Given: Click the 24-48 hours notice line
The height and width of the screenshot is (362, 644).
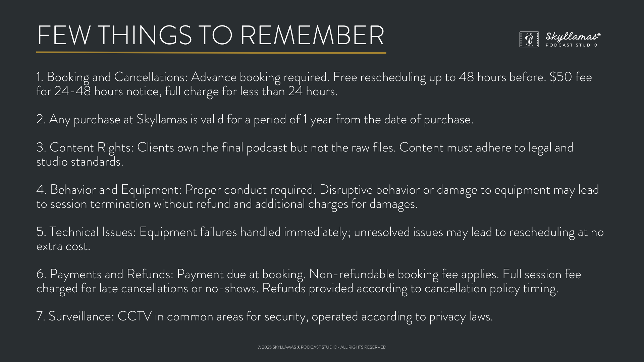Looking at the screenshot, I should point(187,91).
